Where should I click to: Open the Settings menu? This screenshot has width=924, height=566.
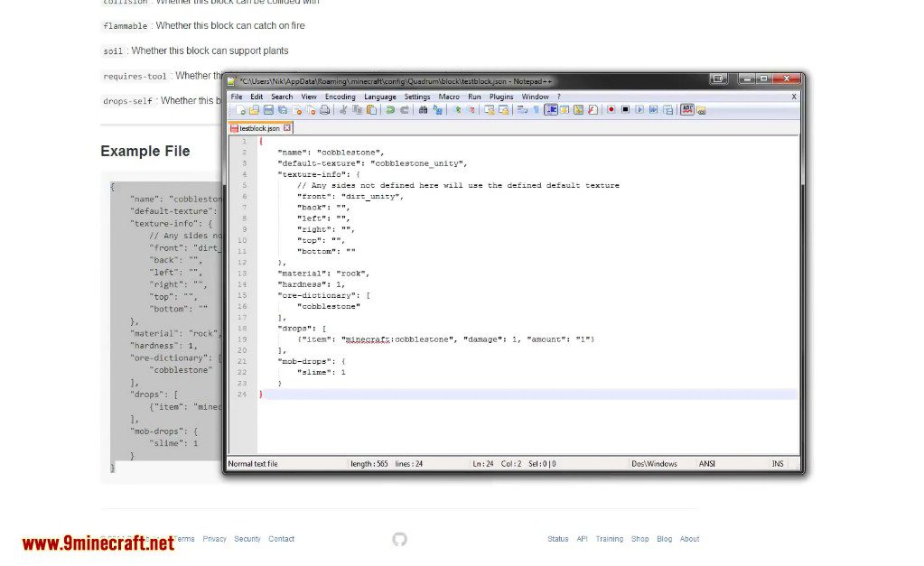pos(417,97)
